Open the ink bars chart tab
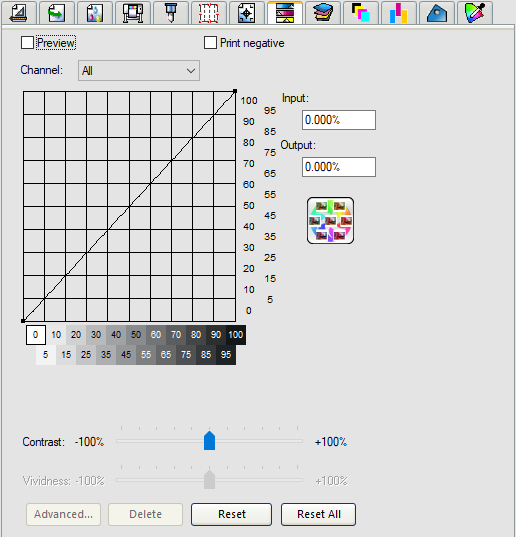Screen dimensions: 516x537 click(399, 13)
